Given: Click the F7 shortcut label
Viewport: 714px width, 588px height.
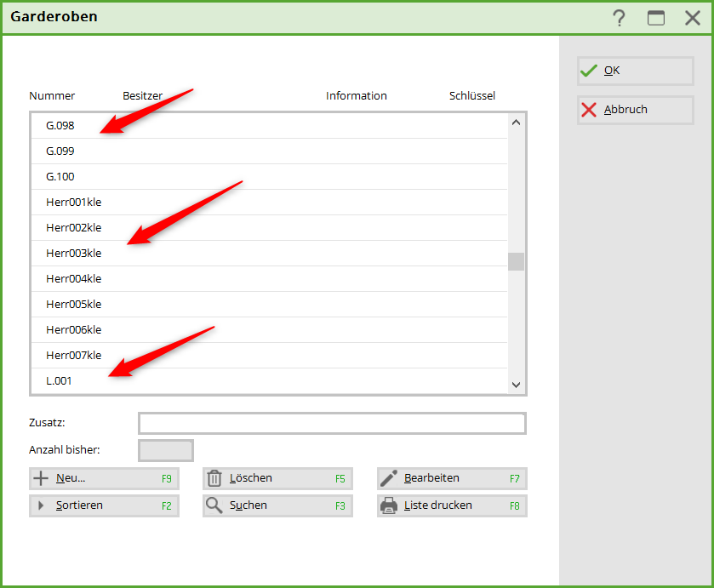Looking at the screenshot, I should [515, 479].
